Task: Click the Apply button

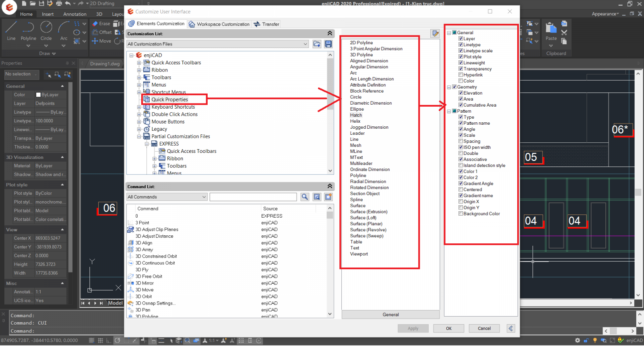Action: point(413,328)
